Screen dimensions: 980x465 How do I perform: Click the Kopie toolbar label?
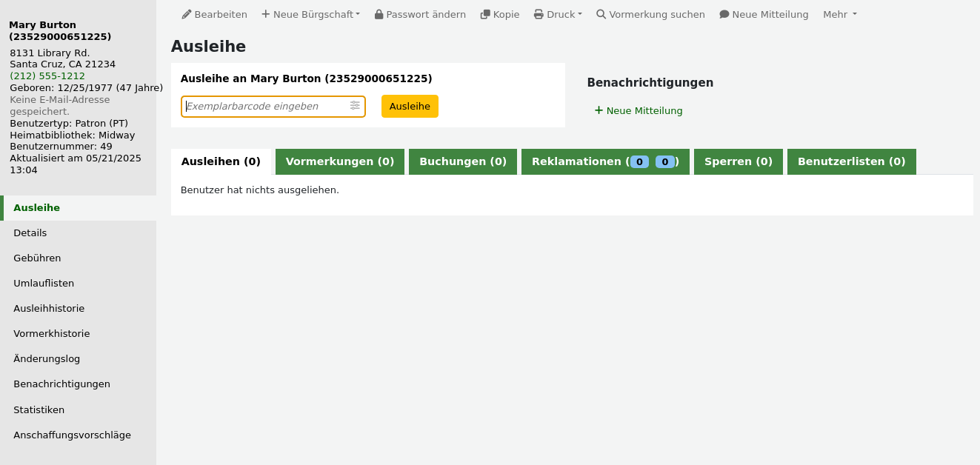point(506,14)
